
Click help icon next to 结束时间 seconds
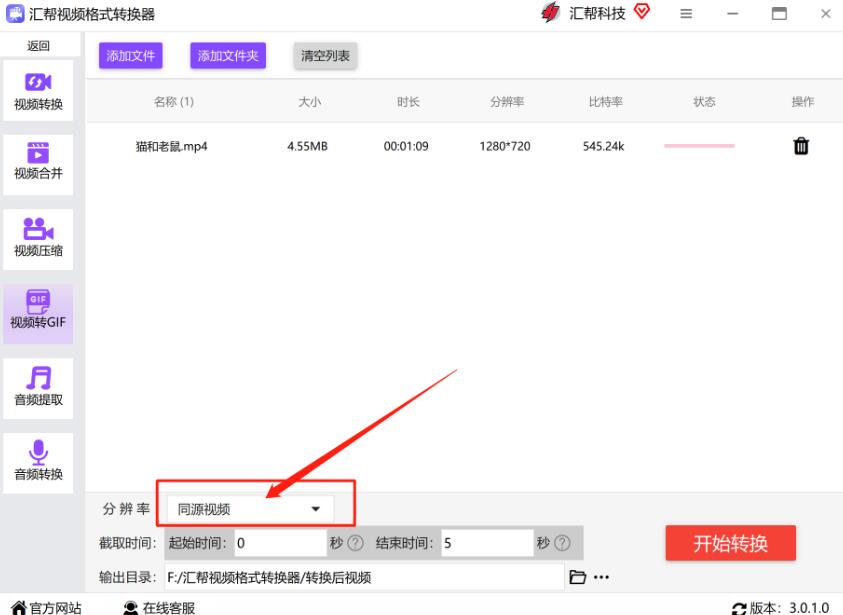pyautogui.click(x=562, y=543)
